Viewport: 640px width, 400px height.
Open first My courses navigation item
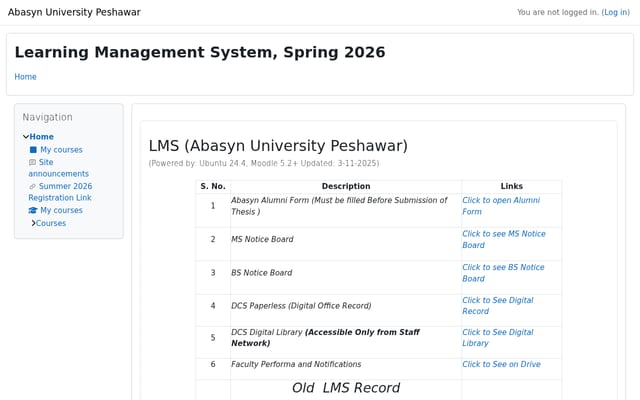61,150
